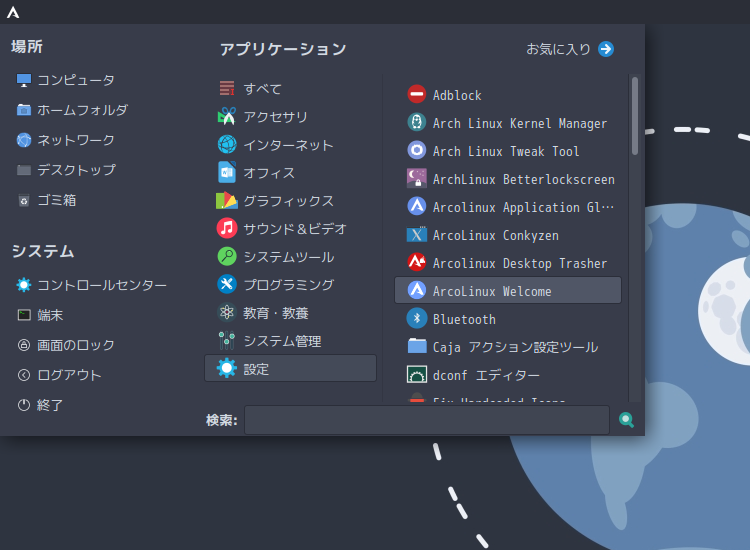Select the 設定 category

click(291, 368)
